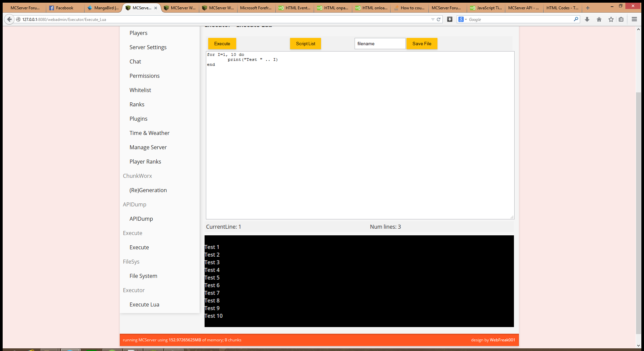The height and width of the screenshot is (351, 644).
Task: Click the filename text field
Action: [380, 44]
